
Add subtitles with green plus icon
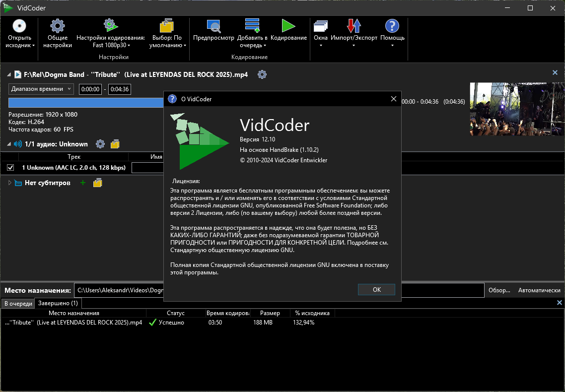83,183
